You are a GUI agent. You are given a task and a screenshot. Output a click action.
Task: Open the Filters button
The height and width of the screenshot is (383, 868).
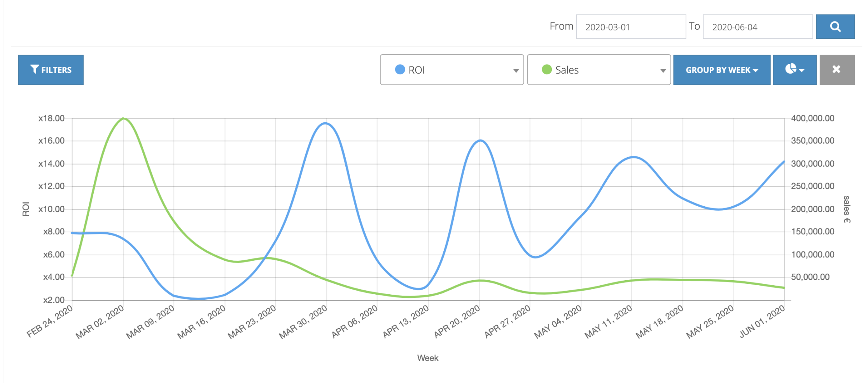(51, 70)
